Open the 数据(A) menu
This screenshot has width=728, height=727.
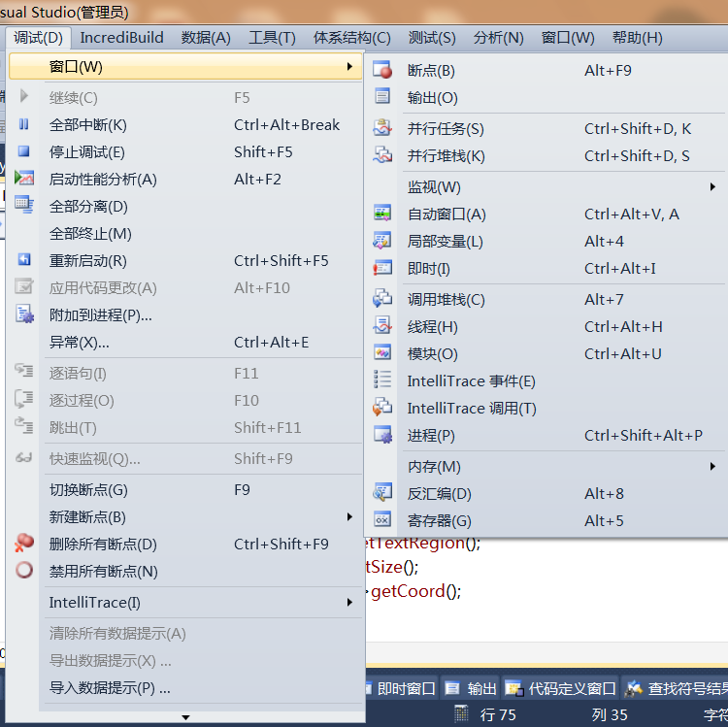[206, 38]
